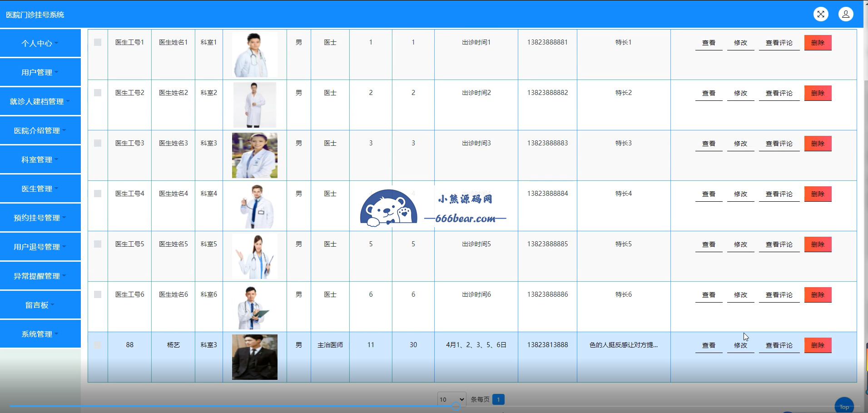The image size is (868, 413).
Task: Open 科室管理 in the sidebar
Action: click(40, 159)
